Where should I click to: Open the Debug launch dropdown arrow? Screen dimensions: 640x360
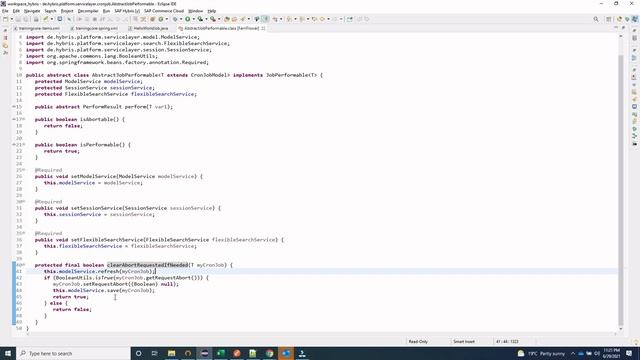point(181,19)
